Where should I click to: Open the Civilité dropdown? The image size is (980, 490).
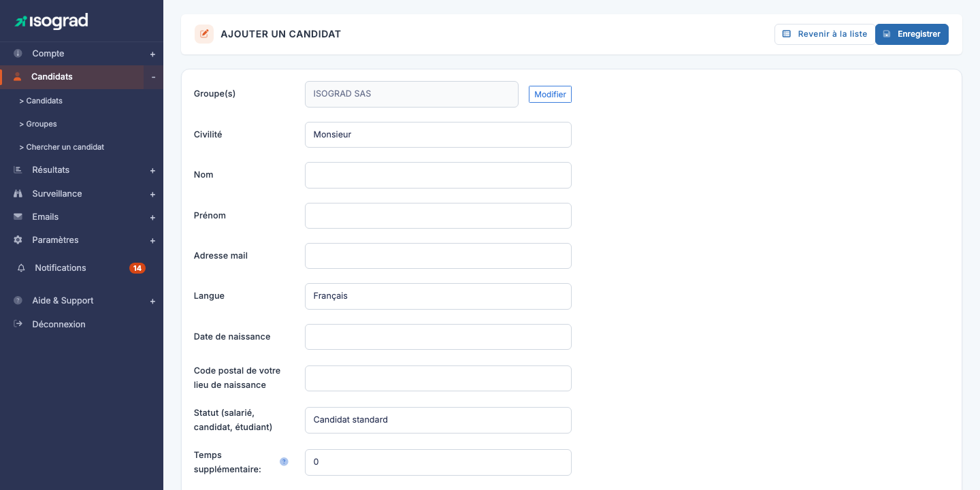point(438,135)
